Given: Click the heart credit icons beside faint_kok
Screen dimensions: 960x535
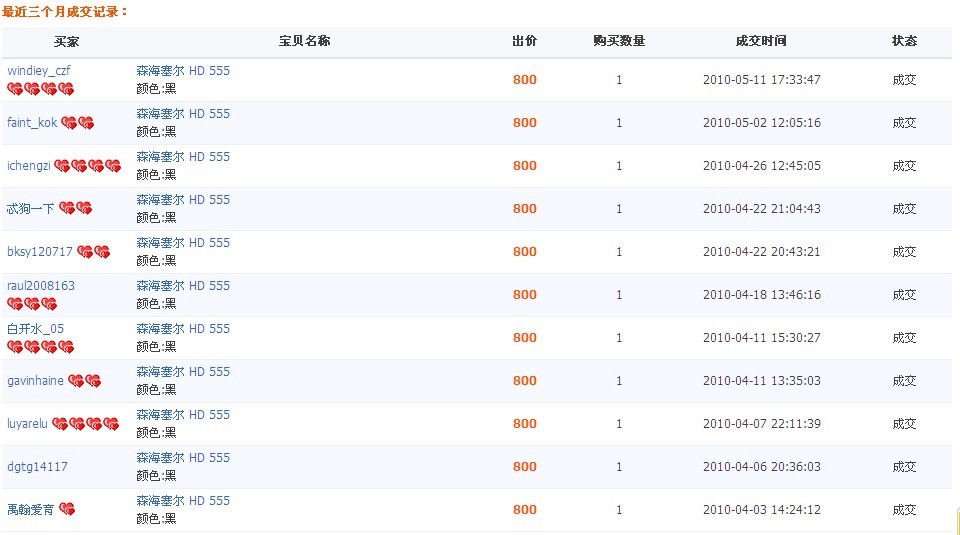Looking at the screenshot, I should (x=78, y=123).
